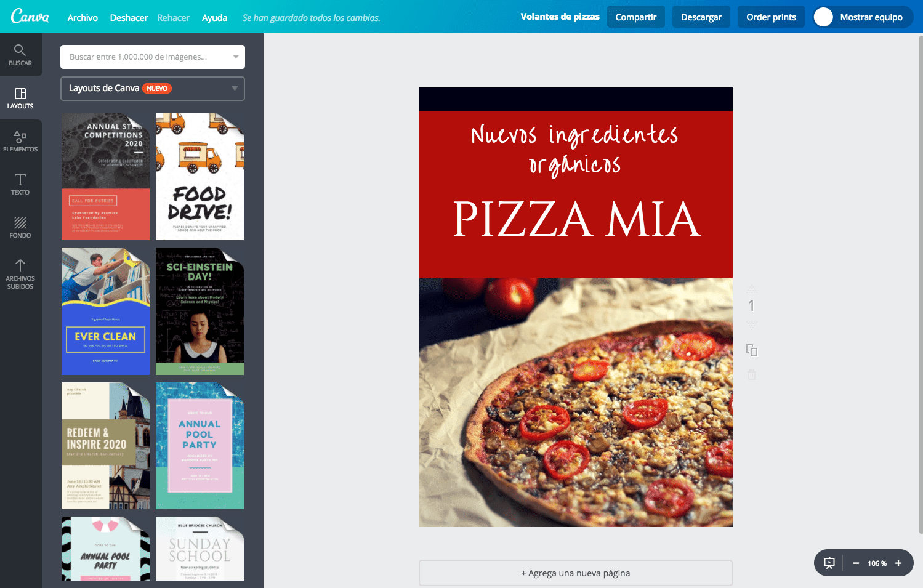The width and height of the screenshot is (923, 588).
Task: Select the Layouts sidebar tab
Action: pos(20,98)
